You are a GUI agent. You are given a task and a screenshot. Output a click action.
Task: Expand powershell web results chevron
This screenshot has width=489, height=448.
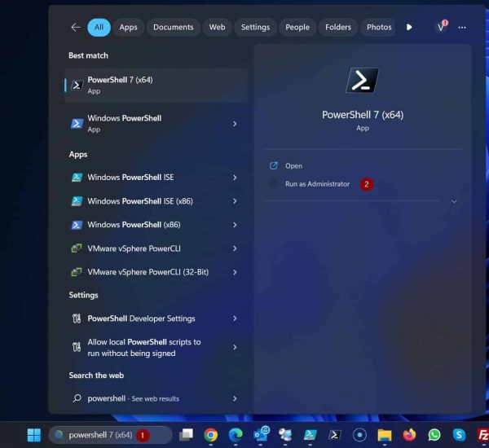pyautogui.click(x=235, y=398)
